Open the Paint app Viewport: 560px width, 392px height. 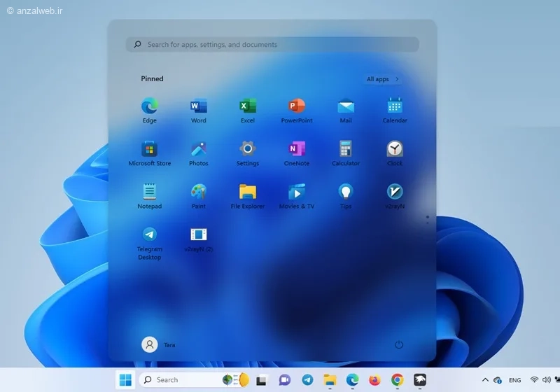pos(198,197)
